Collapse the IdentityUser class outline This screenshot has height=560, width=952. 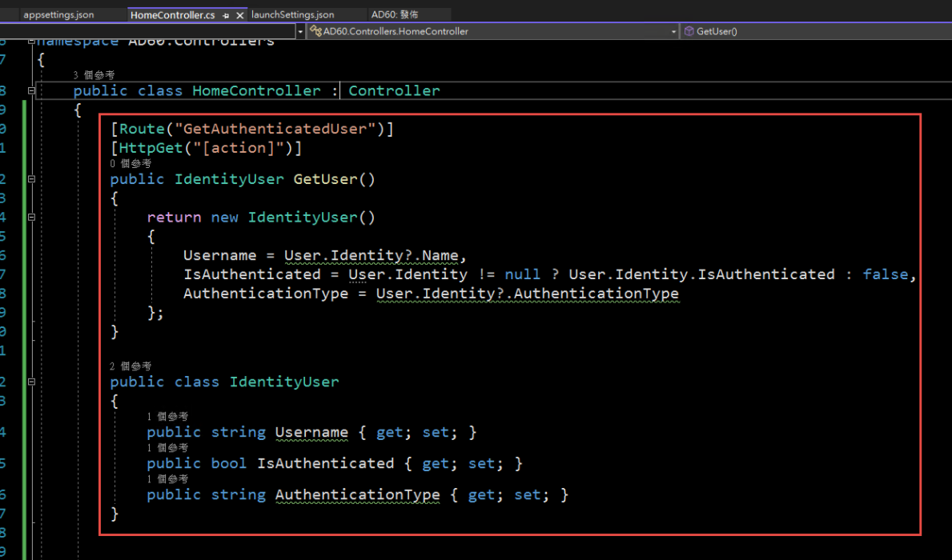31,382
